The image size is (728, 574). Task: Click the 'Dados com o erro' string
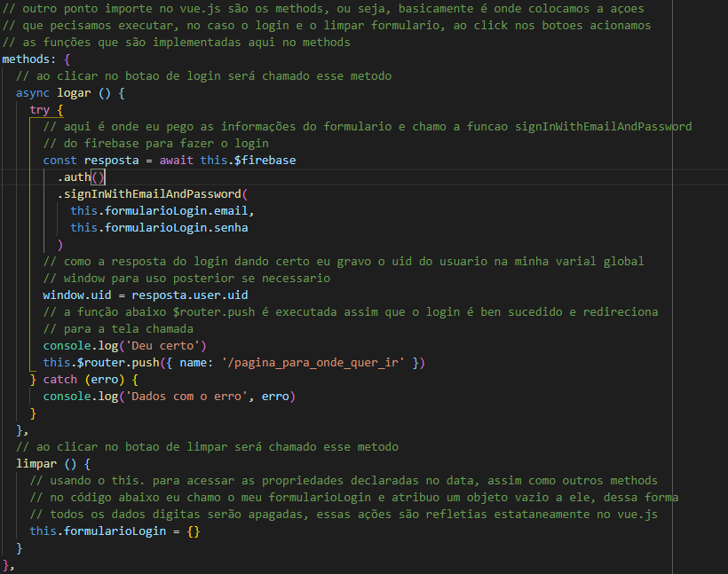tap(188, 396)
